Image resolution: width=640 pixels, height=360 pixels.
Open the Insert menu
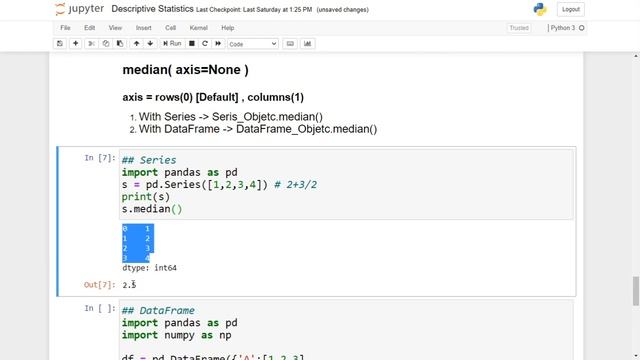coord(143,28)
